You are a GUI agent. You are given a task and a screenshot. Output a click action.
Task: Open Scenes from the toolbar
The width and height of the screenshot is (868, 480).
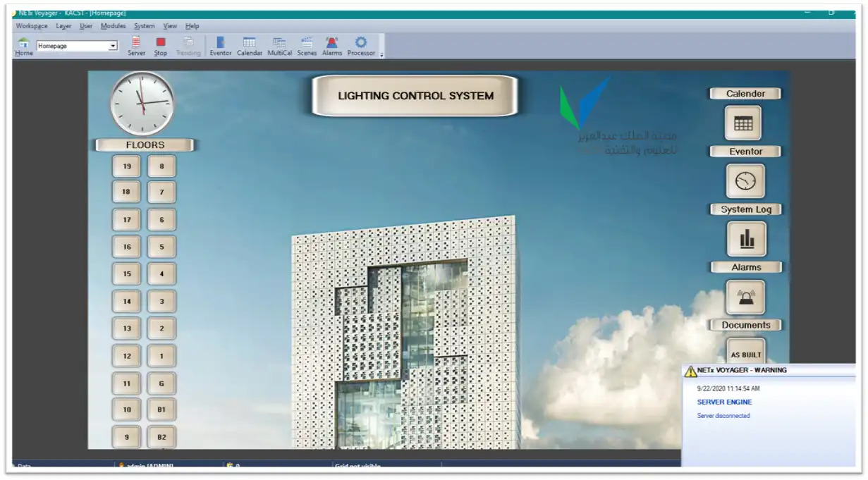click(307, 44)
